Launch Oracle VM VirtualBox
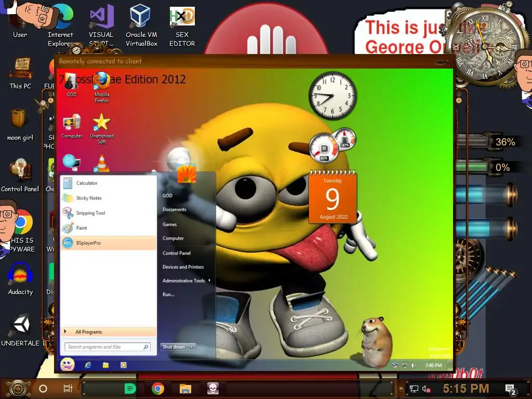 tap(141, 24)
